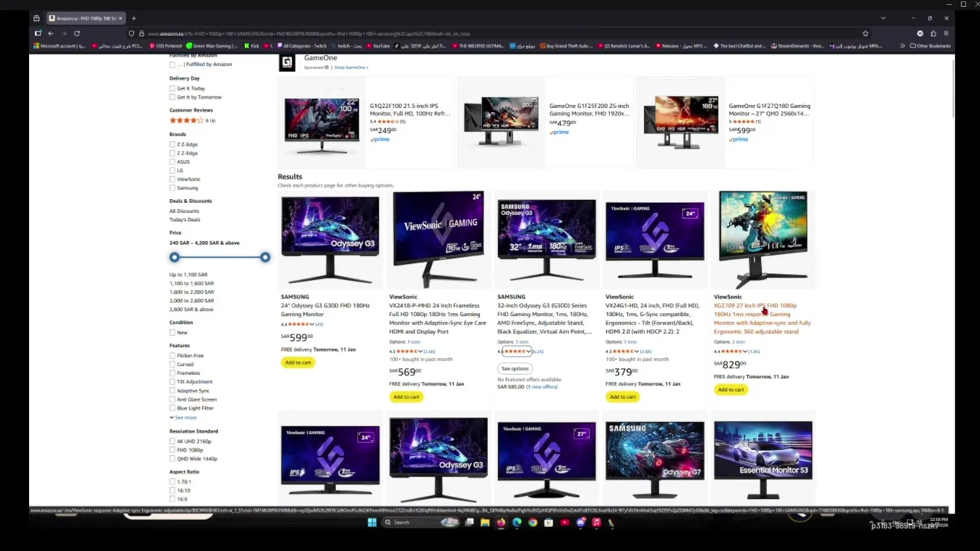This screenshot has width=980, height=551.
Task: Select the ASUS brand checkbox
Action: point(172,161)
